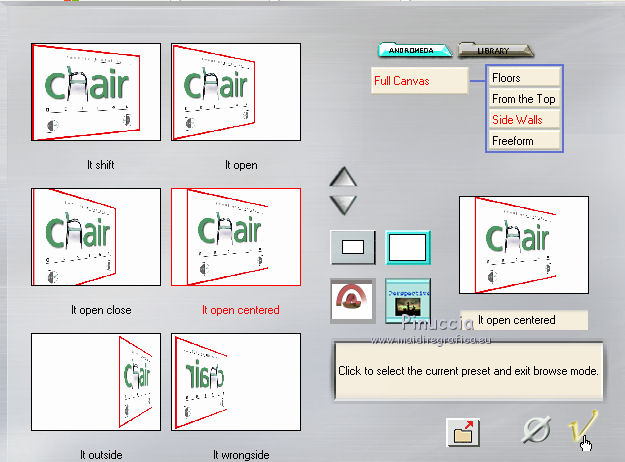This screenshot has width=625, height=462.
Task: Select the small rectangle view icon
Action: (x=353, y=247)
